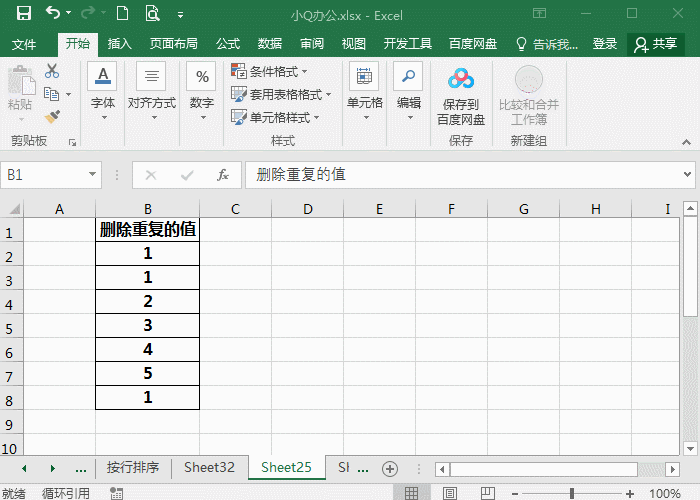Click the Save icon in quick access toolbar
This screenshot has height=500, width=700.
click(x=23, y=14)
